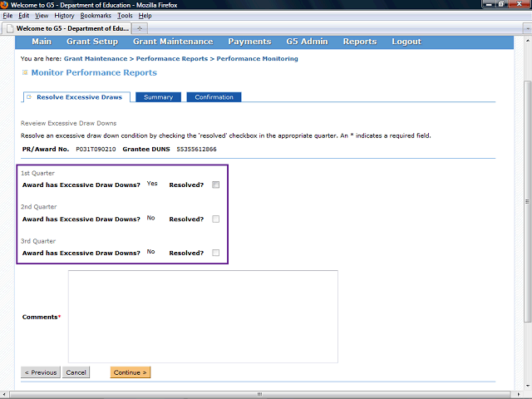Close the Firefox window
The image size is (532, 399).
[519, 4]
